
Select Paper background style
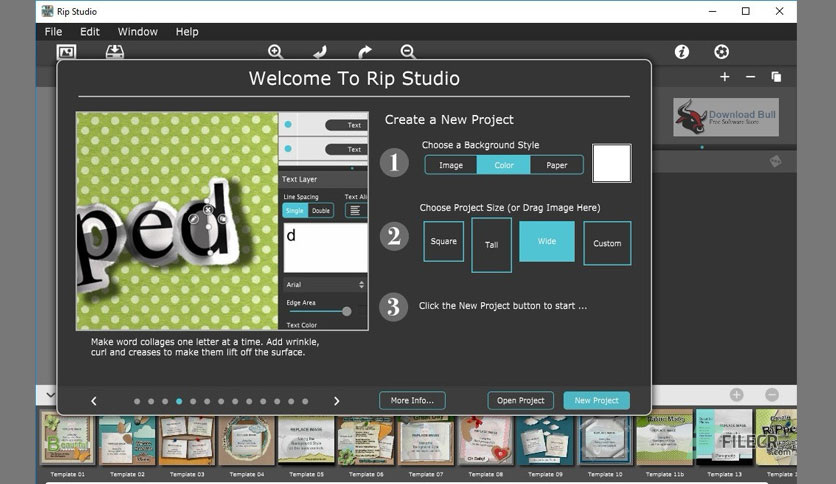click(557, 165)
